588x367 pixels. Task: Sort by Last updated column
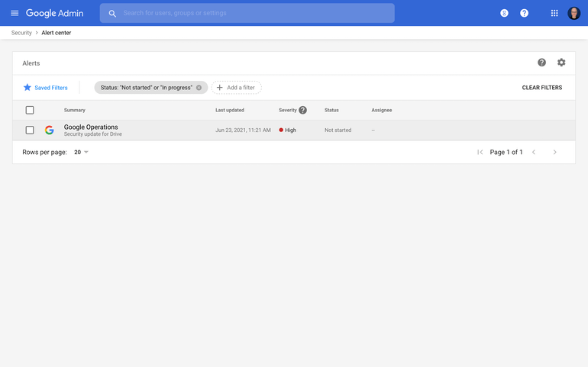[230, 110]
